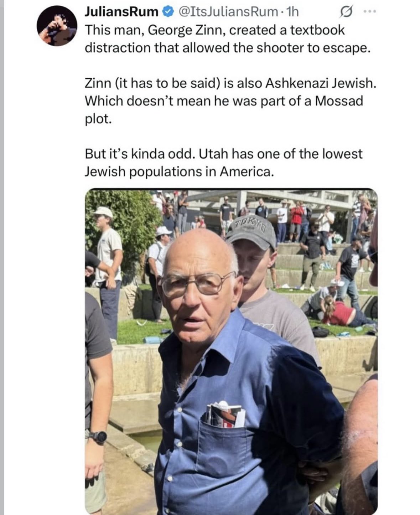This screenshot has height=515, width=420.
Task: Open the Grok slashed-circle icon
Action: (345, 13)
